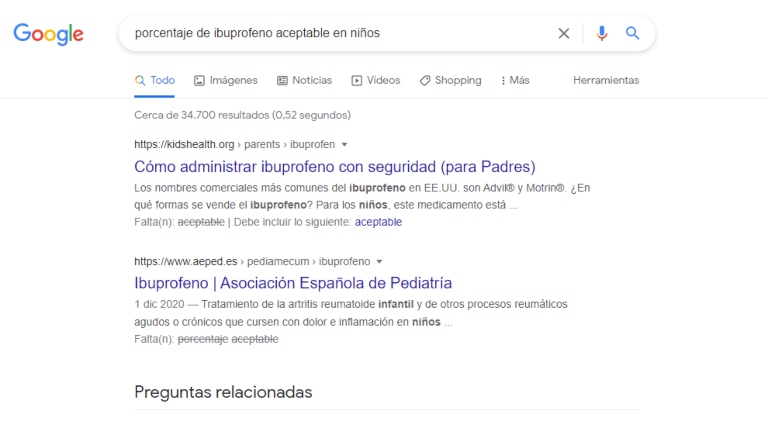Click the 'Preguntas relacionadas' heading

click(223, 392)
